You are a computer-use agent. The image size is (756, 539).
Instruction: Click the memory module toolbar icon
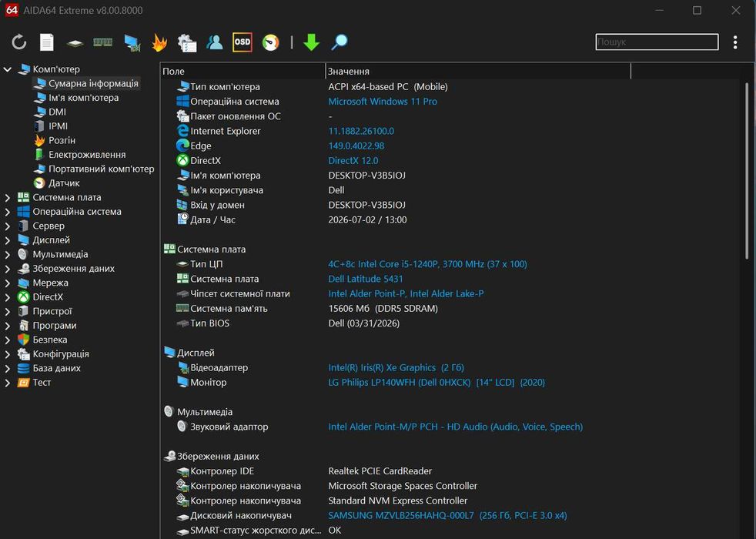tap(102, 42)
